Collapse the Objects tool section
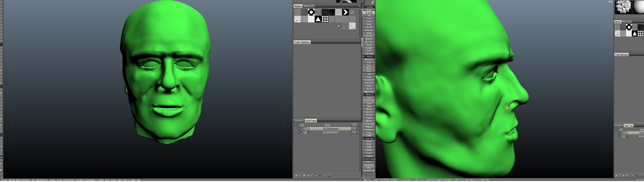Screen dimensions: 644x182 364,95
